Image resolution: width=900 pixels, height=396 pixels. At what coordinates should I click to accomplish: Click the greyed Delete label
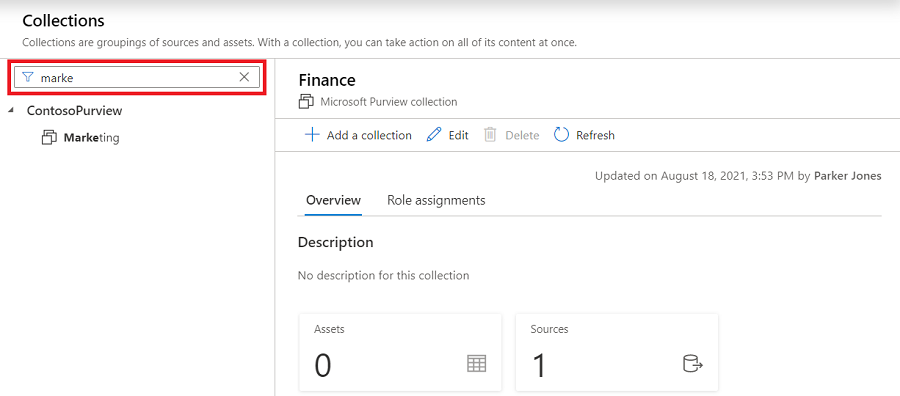[x=522, y=135]
